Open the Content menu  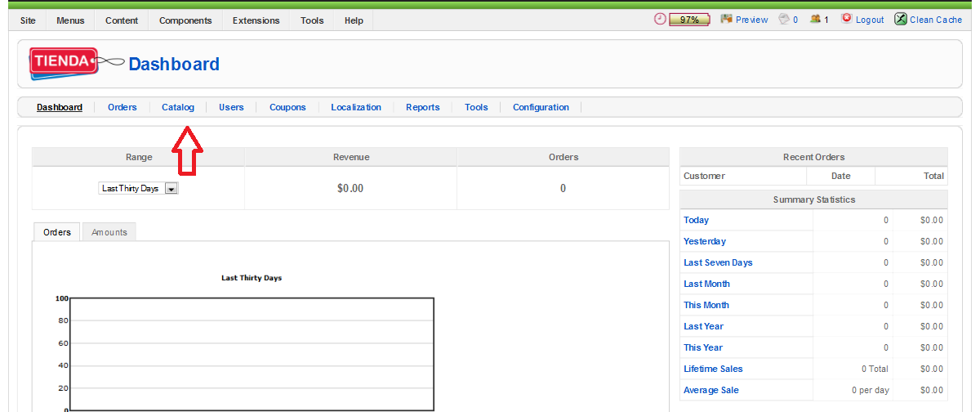[x=122, y=20]
